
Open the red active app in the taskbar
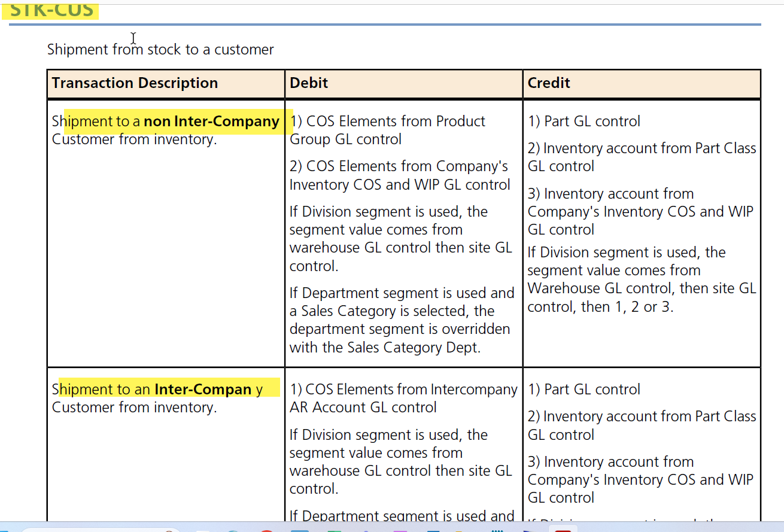[x=563, y=530]
